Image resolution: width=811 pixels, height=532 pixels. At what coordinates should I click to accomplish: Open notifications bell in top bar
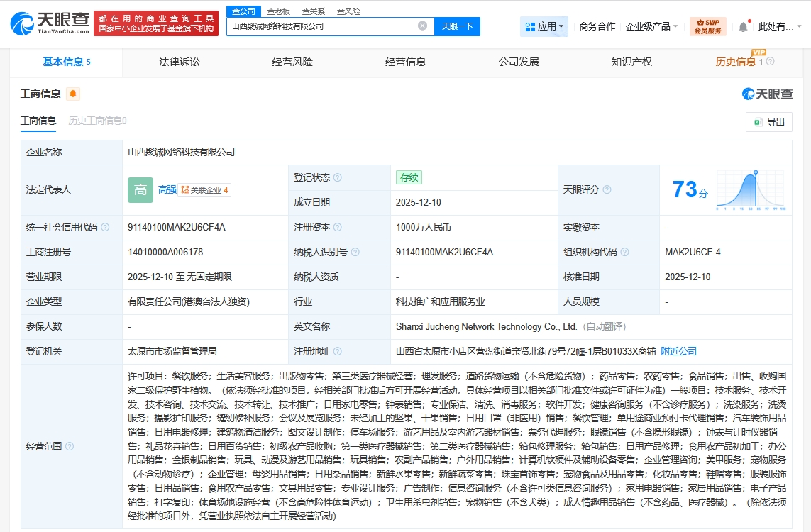(743, 27)
